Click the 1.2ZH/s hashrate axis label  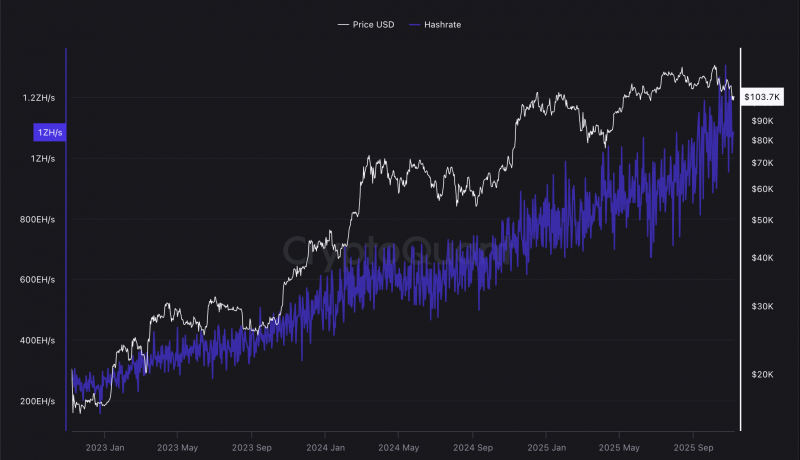(39, 98)
